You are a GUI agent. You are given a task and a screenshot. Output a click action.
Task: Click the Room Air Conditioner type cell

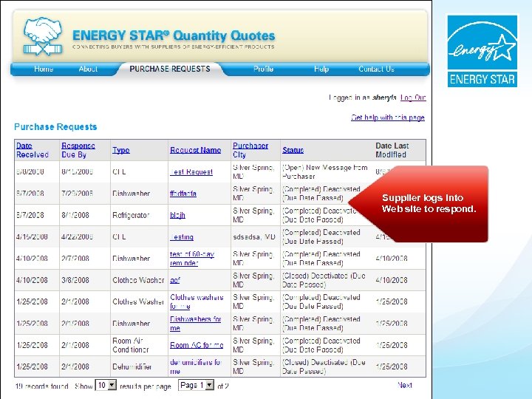[x=131, y=345]
